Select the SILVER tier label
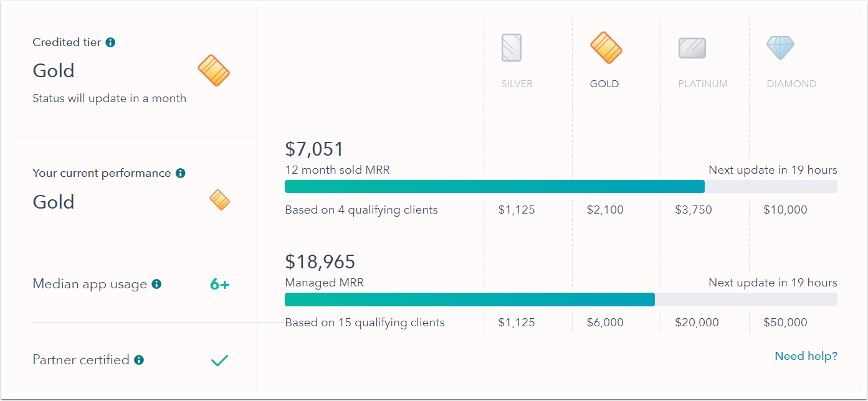The image size is (868, 401). (517, 84)
